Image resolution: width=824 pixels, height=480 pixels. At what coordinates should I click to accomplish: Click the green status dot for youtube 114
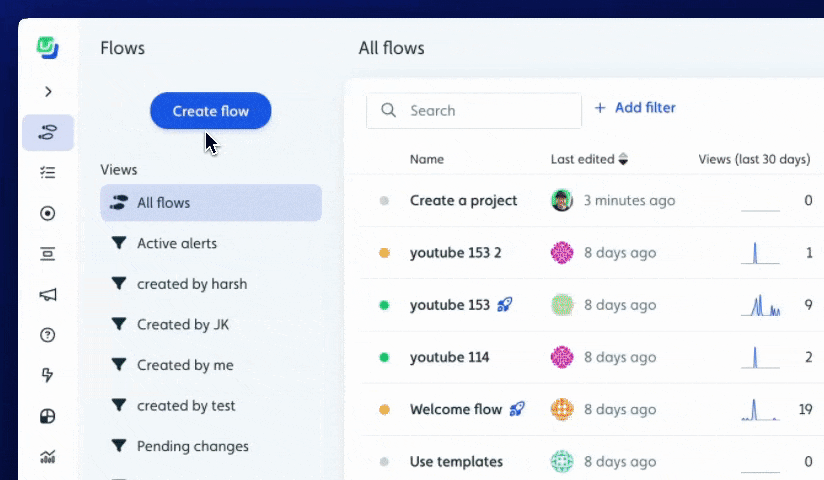384,358
